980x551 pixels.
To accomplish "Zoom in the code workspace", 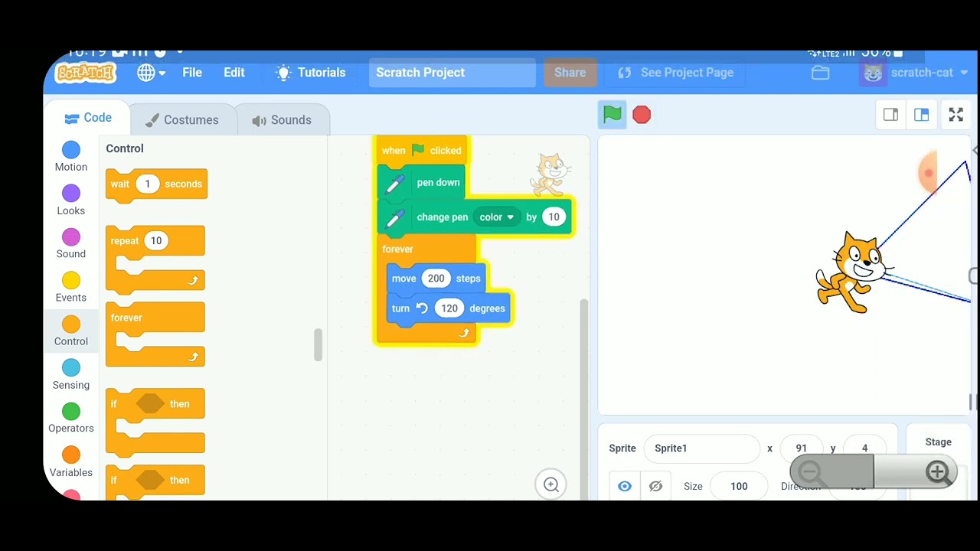I will coord(550,484).
